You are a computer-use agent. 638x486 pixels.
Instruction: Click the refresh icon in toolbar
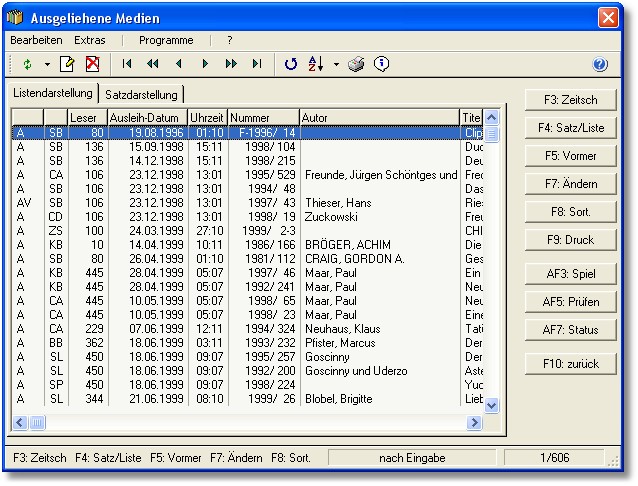(x=291, y=64)
